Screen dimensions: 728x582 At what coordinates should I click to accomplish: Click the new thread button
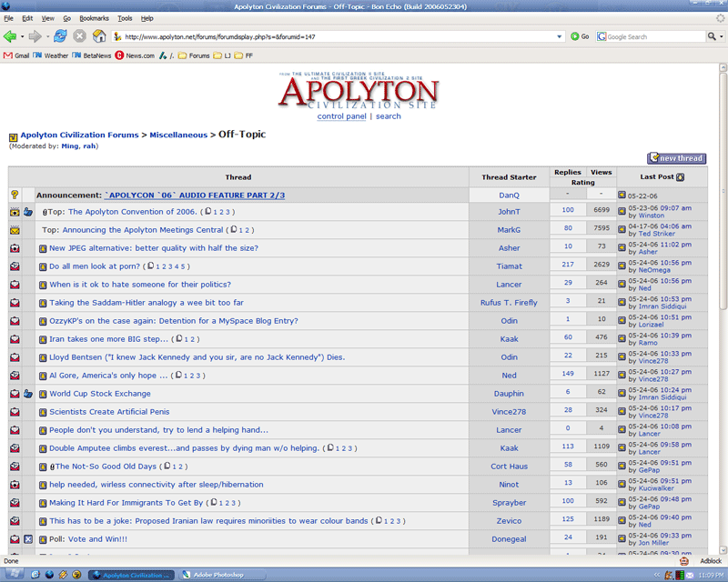click(x=676, y=158)
